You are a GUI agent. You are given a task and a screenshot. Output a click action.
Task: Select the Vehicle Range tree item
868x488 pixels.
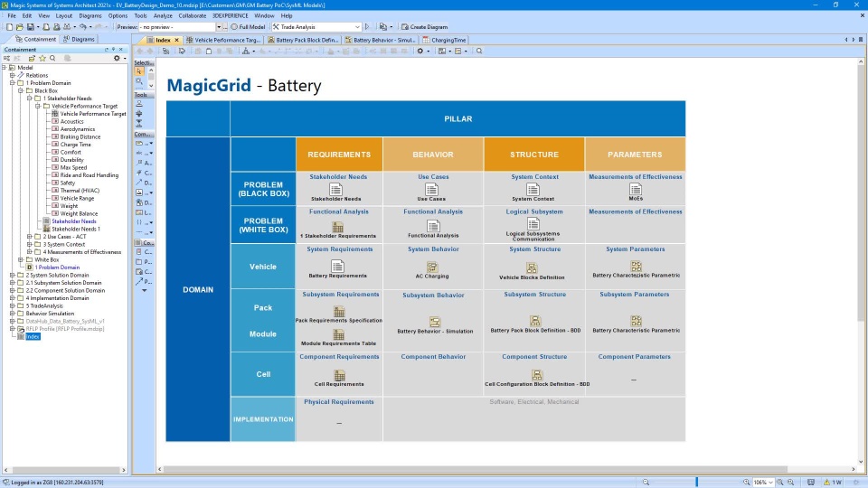77,198
